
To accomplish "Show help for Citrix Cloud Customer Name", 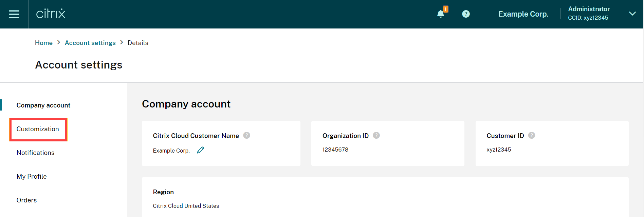I will click(247, 135).
